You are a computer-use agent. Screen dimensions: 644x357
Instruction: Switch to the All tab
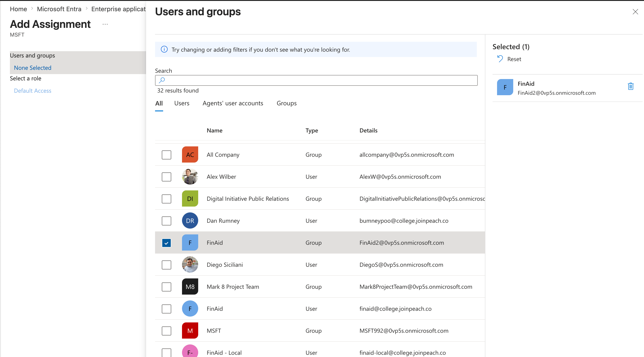[159, 103]
